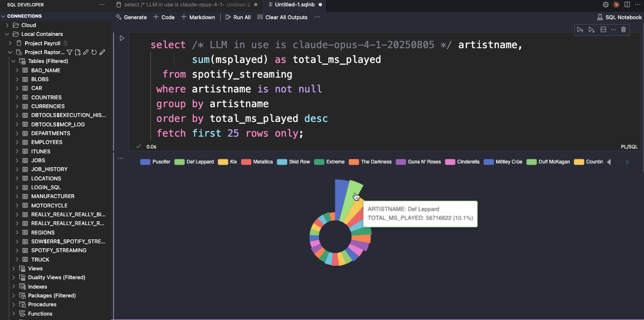Screen dimensions: 644x320
Task: Split the cell using the cell toolbar
Action: pyautogui.click(x=603, y=29)
